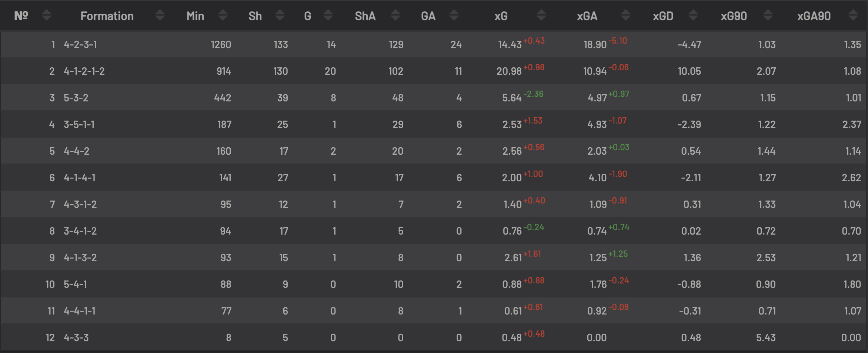Image resolution: width=868 pixels, height=353 pixels.
Task: Sort by ShA with arrow icon
Action: point(395,16)
